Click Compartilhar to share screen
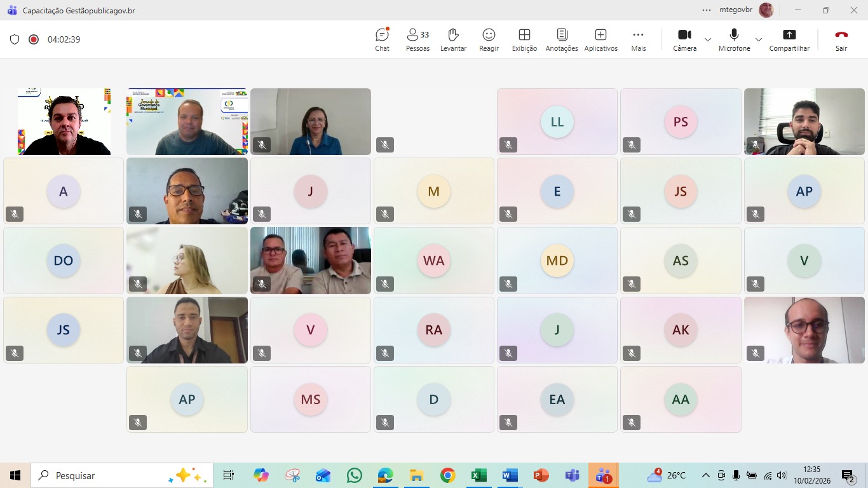Viewport: 868px width, 488px height. point(789,39)
